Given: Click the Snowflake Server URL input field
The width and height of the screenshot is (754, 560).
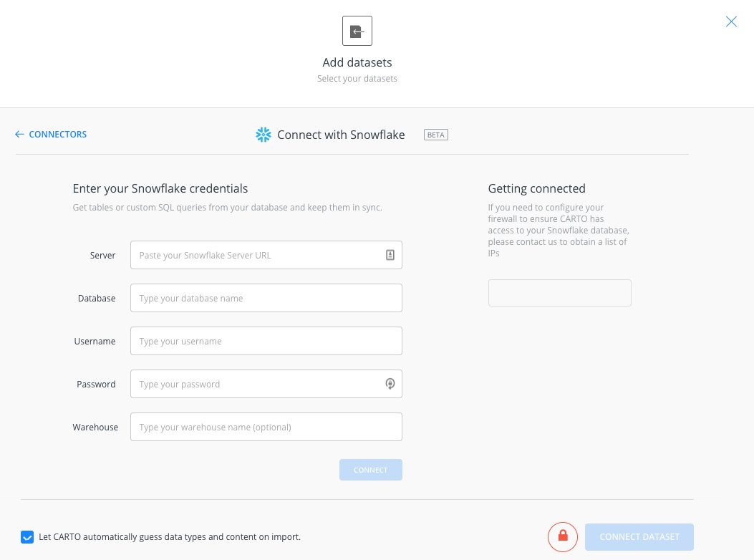Looking at the screenshot, I should coord(258,255).
